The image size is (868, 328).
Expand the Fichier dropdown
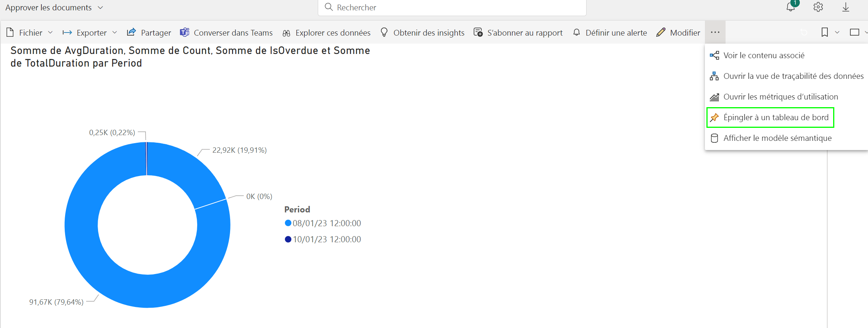point(51,33)
